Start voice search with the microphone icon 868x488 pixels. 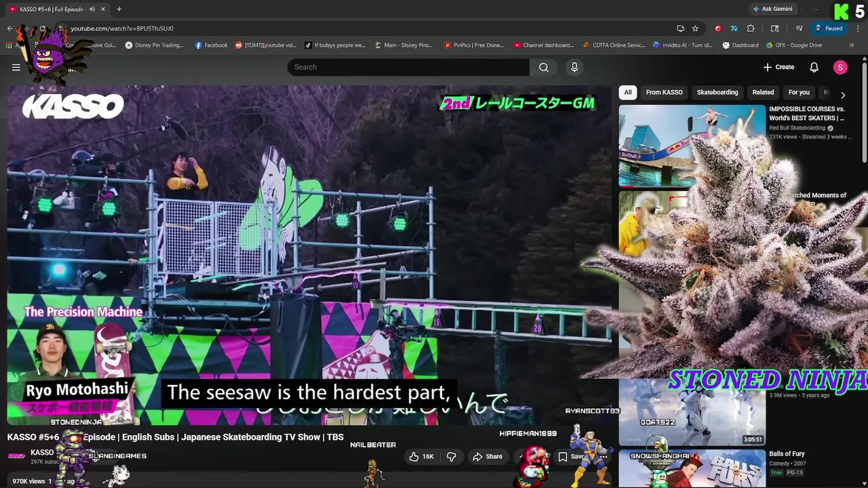[x=574, y=67]
